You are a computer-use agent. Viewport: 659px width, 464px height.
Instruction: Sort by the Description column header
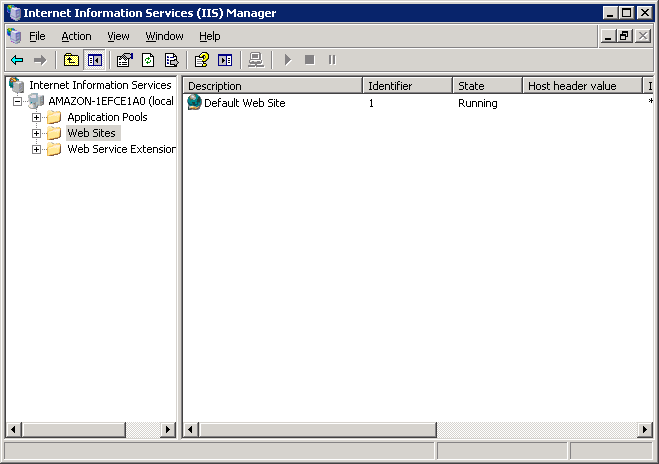tap(273, 86)
